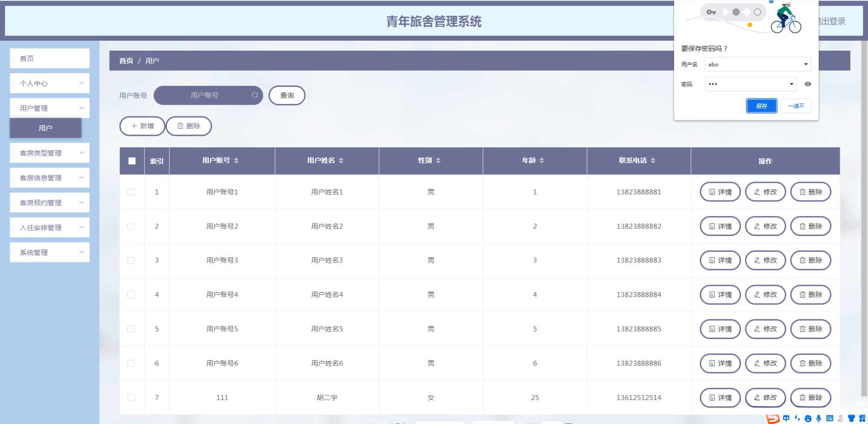
Task: Save the password with the 保存 button
Action: 762,106
